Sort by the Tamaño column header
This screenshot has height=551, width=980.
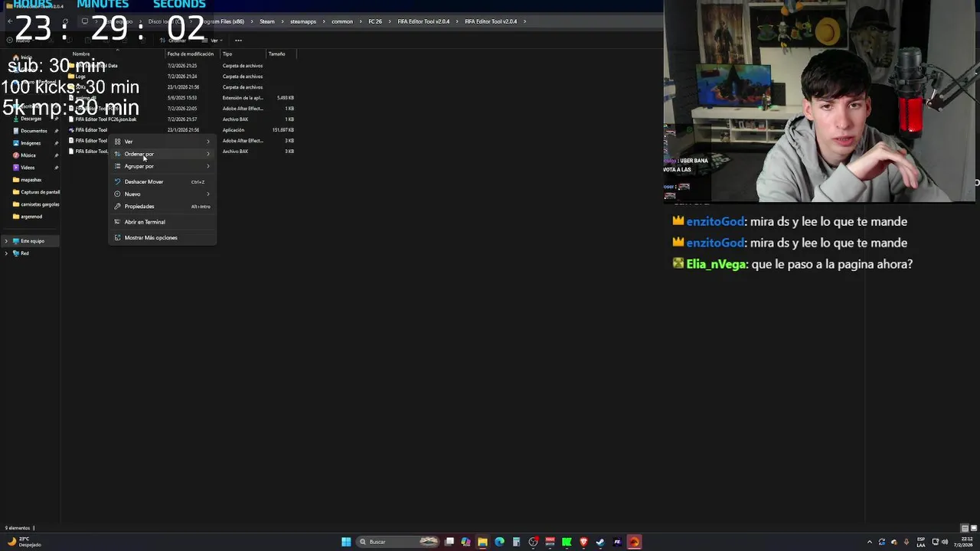[x=281, y=54]
